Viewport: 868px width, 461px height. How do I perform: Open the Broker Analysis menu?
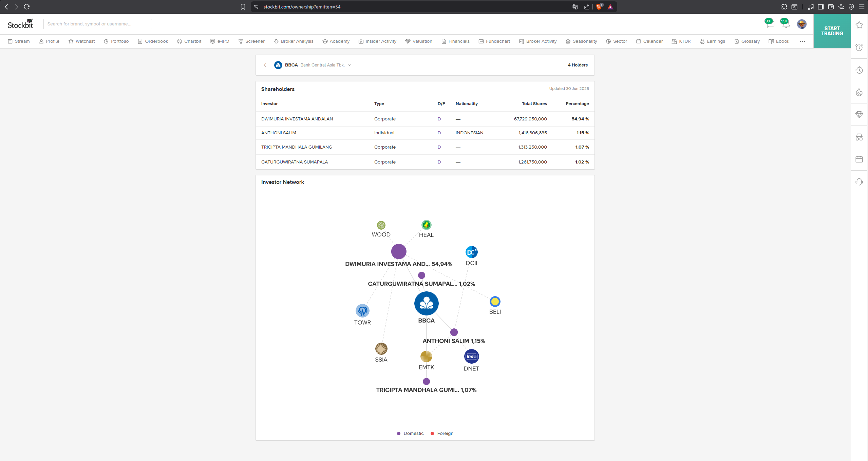click(294, 41)
